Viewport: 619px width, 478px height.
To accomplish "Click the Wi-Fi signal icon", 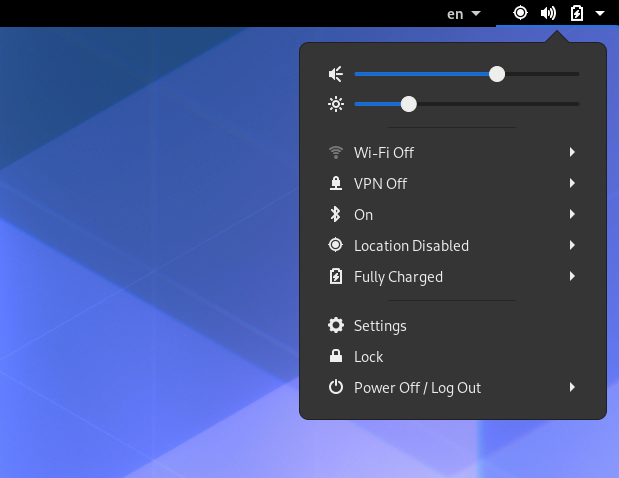I will pos(336,152).
